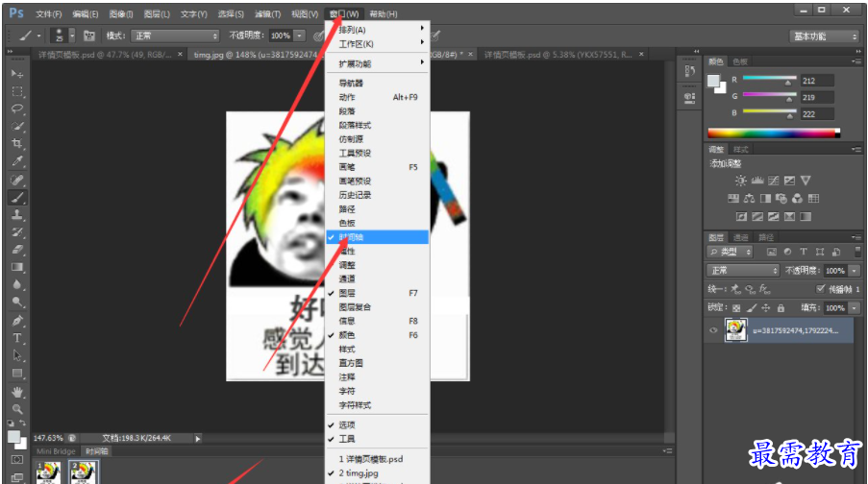The image size is (868, 484).
Task: Select the Spot Healing Brush tool
Action: coord(17,180)
